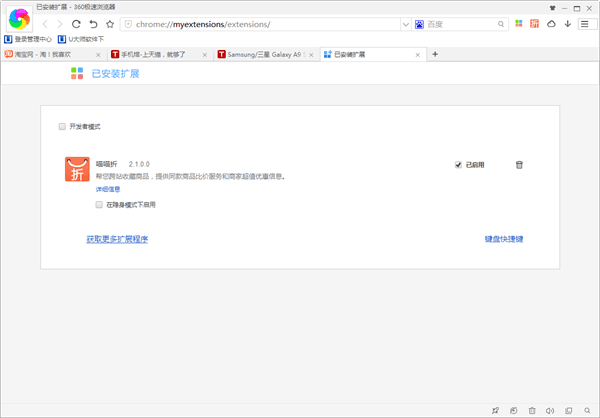Image resolution: width=600 pixels, height=418 pixels.
Task: Click the undo closed tab icon
Action: pos(93,23)
